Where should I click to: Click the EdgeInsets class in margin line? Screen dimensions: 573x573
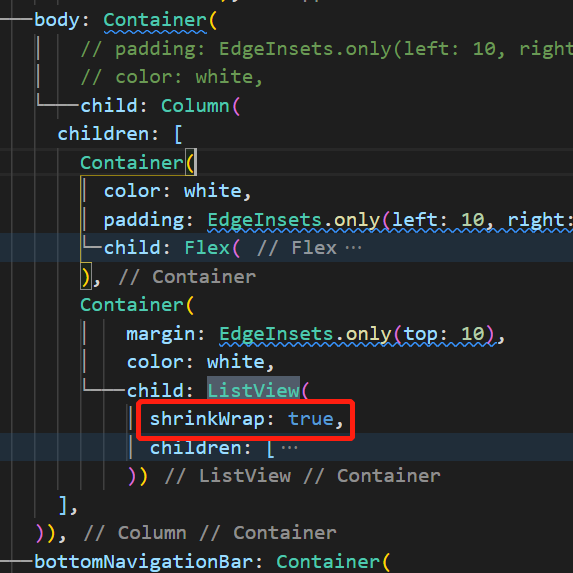(276, 334)
